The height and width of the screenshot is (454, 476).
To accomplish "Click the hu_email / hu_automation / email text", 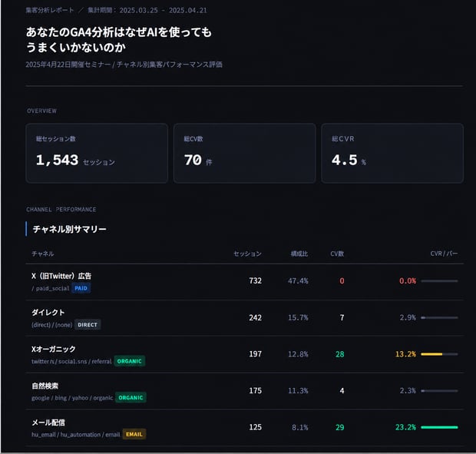I will (x=76, y=435).
